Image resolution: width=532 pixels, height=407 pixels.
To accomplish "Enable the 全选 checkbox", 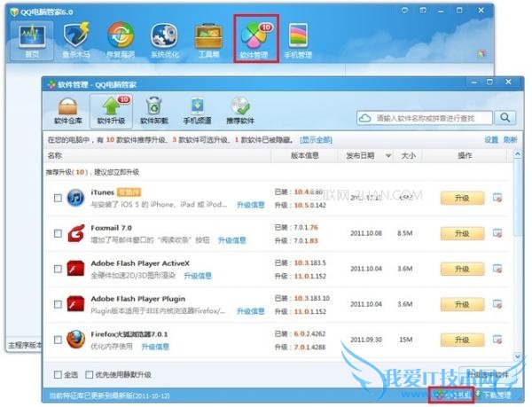I will coord(58,374).
